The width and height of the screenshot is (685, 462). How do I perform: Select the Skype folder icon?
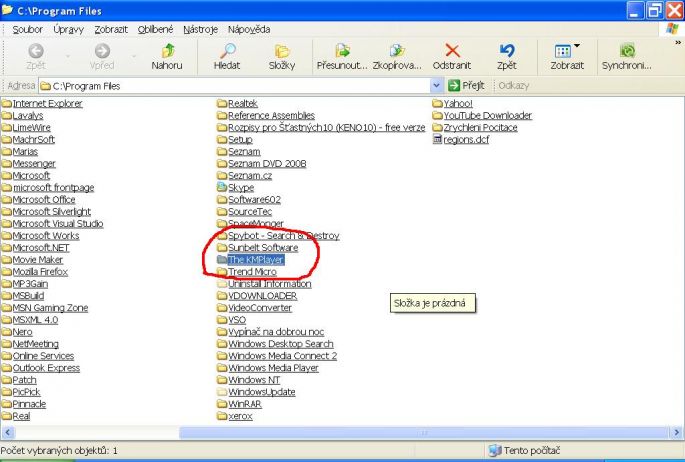(x=222, y=187)
